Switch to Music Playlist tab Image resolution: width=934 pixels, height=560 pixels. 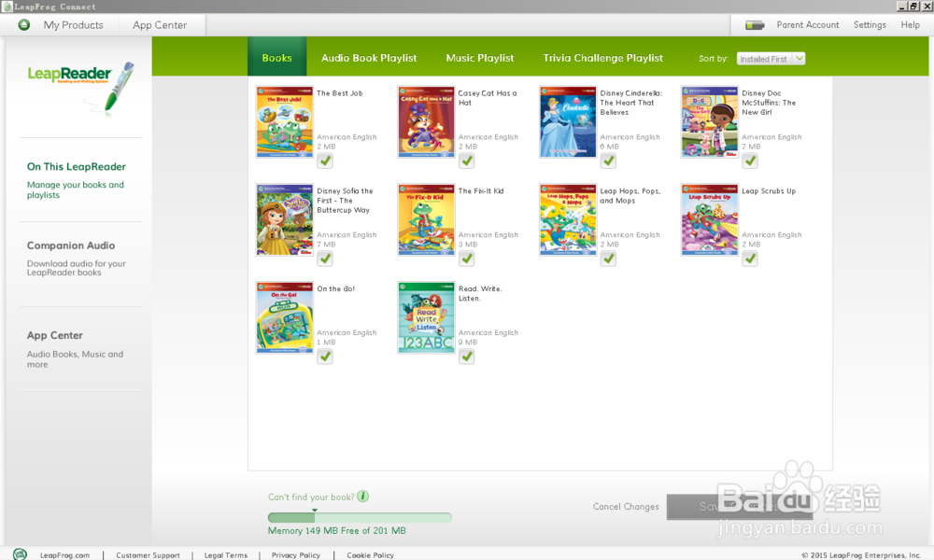coord(479,58)
